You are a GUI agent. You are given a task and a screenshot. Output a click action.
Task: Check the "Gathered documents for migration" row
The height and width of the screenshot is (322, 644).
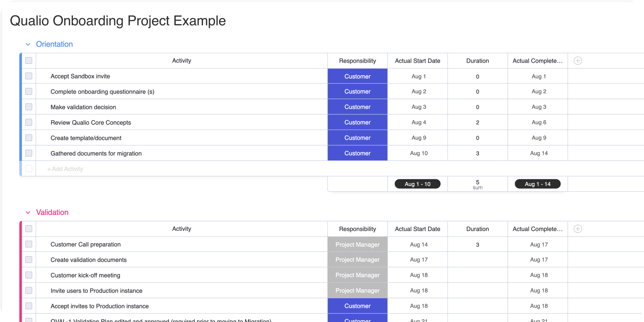(x=29, y=153)
